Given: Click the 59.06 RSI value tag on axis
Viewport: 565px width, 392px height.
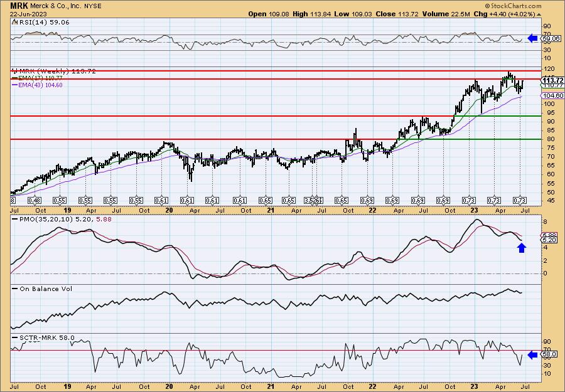Looking at the screenshot, I should pos(551,38).
